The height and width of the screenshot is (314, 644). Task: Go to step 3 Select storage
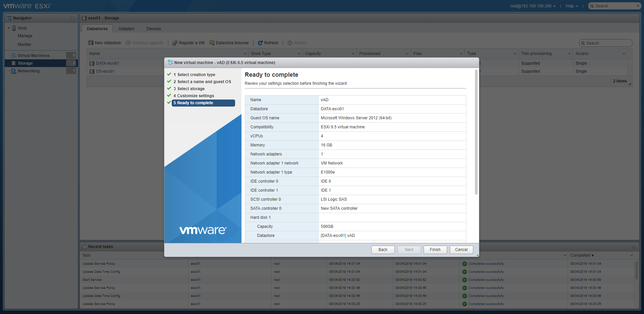(191, 89)
